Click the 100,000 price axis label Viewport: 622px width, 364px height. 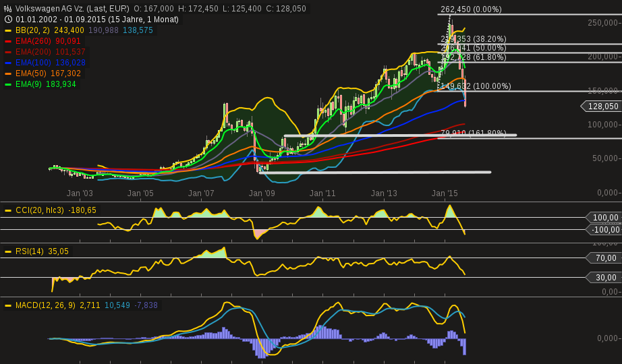604,125
